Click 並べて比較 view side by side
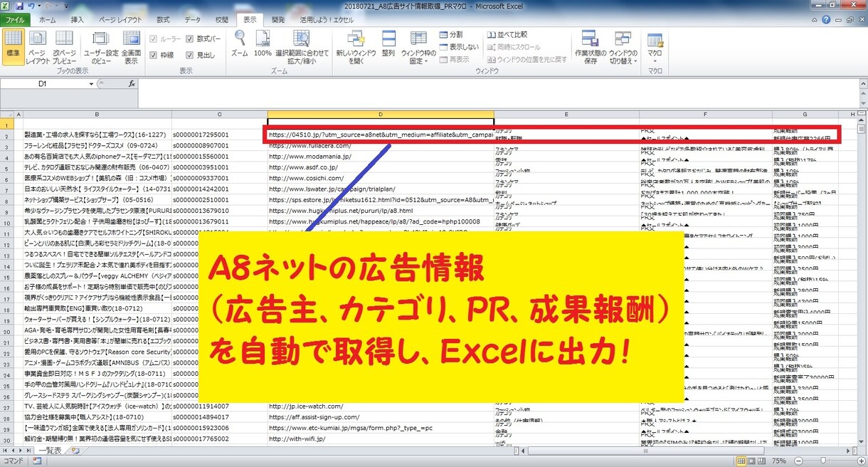Image resolution: width=868 pixels, height=467 pixels. coord(507,34)
